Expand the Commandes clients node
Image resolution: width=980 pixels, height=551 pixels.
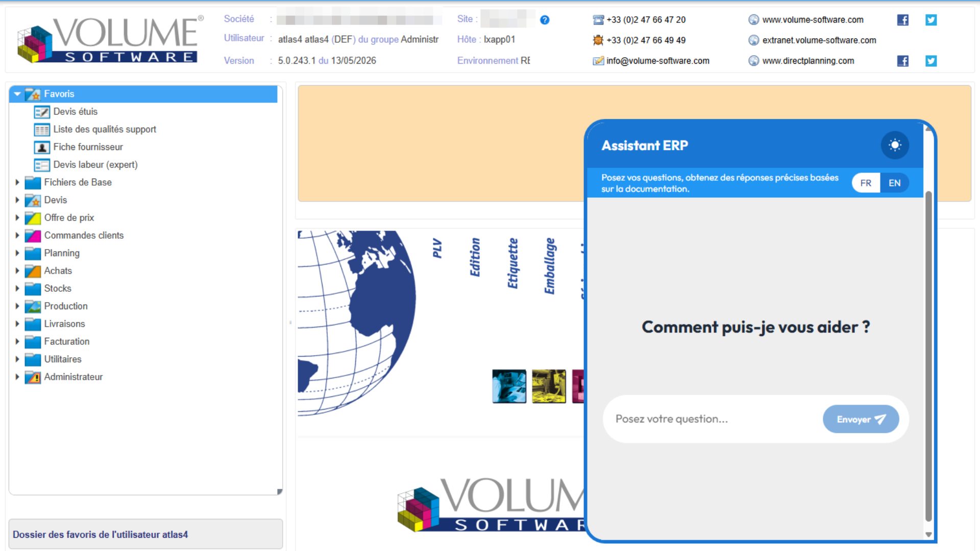(x=17, y=235)
